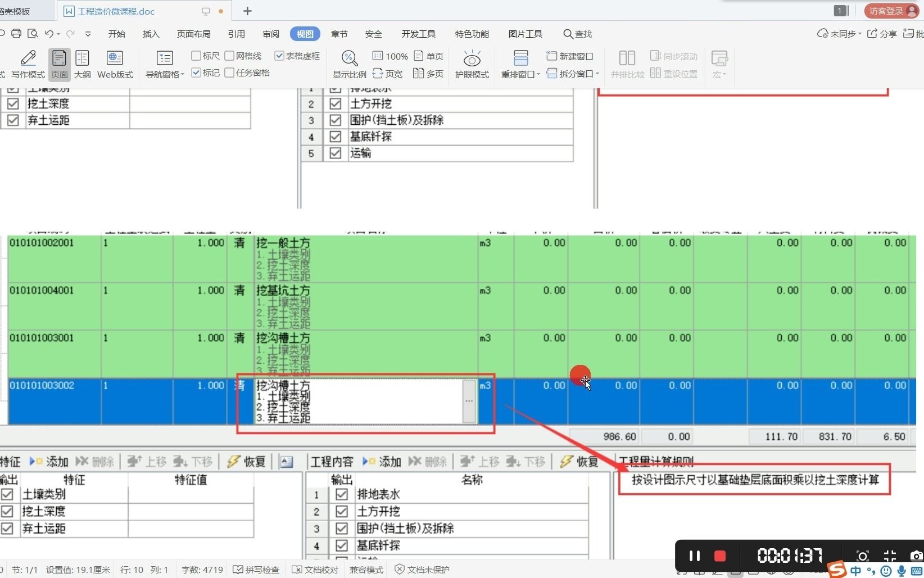The width and height of the screenshot is (924, 578).
Task: Toggle output checkbox for 土壤类别 in bottom panel
Action: 7,494
